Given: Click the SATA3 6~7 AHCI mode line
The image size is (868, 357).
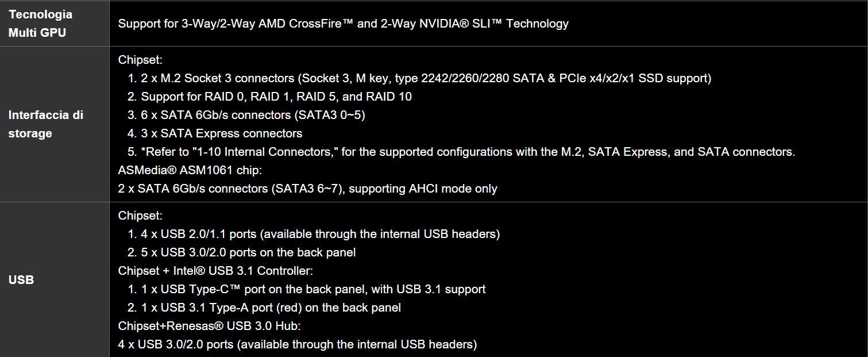Looking at the screenshot, I should click(x=307, y=189).
